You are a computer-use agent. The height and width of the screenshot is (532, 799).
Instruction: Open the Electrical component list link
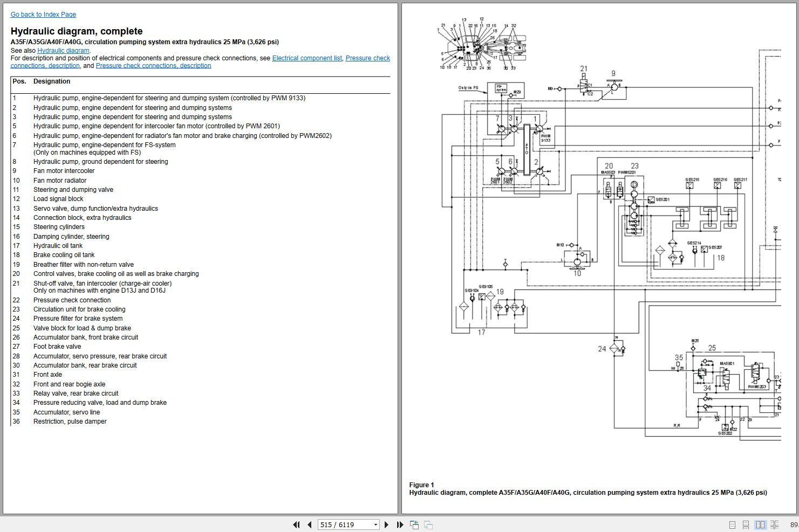pyautogui.click(x=307, y=58)
